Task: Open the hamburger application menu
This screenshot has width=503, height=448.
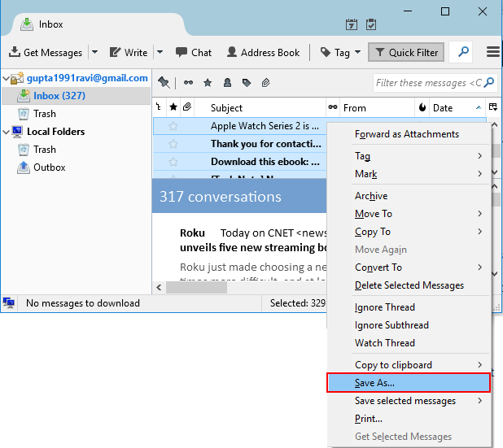Action: tap(492, 52)
